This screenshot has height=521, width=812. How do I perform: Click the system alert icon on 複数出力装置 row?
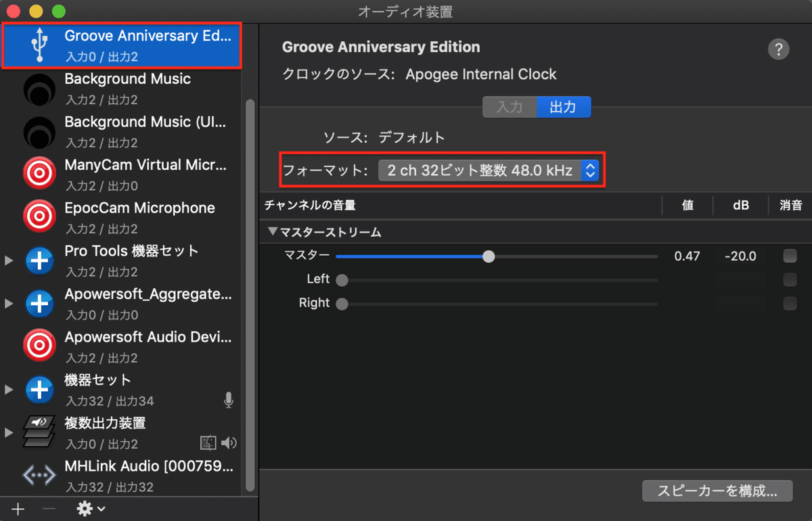[208, 443]
